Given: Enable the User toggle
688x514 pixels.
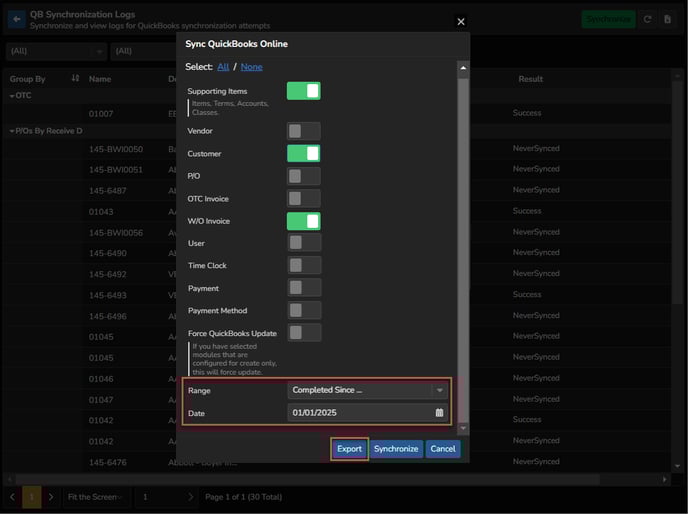Looking at the screenshot, I should click(x=304, y=243).
